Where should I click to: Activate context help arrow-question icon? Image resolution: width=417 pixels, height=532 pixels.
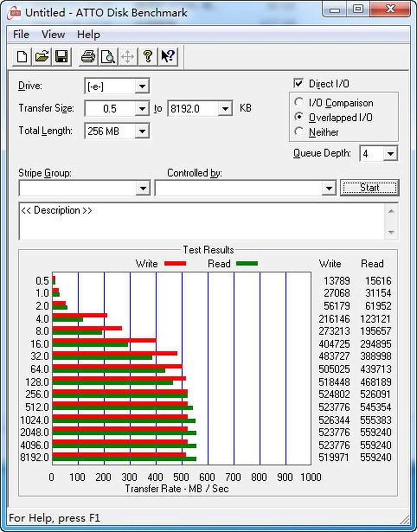pyautogui.click(x=168, y=56)
